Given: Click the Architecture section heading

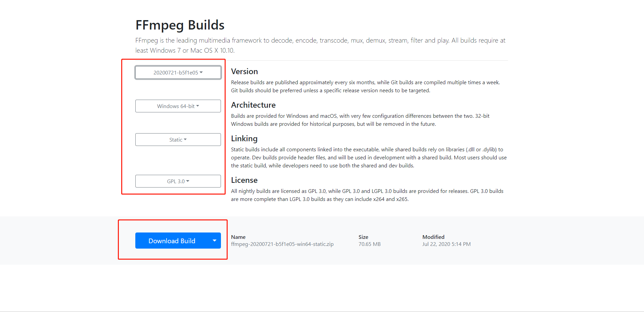Looking at the screenshot, I should click(253, 105).
